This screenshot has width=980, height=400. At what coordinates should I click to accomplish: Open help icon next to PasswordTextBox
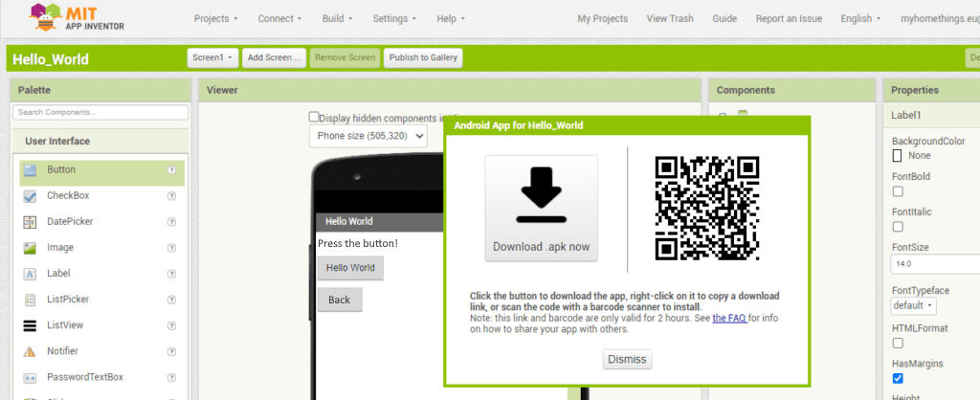tap(172, 377)
